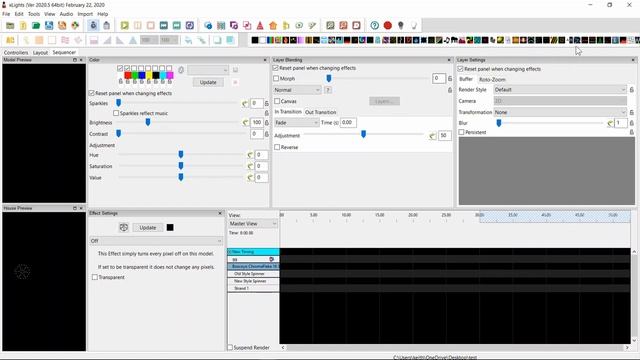Open the Master View dropdown

tap(253, 224)
